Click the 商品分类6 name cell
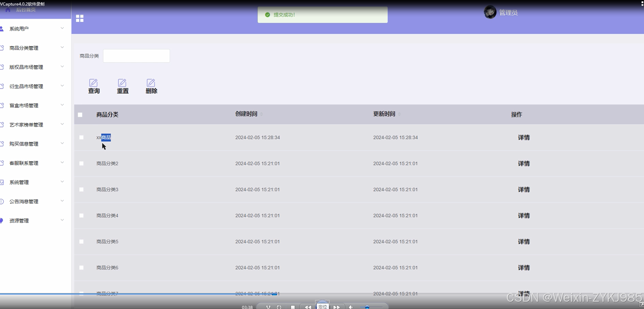Screen dimensions: 644x309 click(107, 268)
